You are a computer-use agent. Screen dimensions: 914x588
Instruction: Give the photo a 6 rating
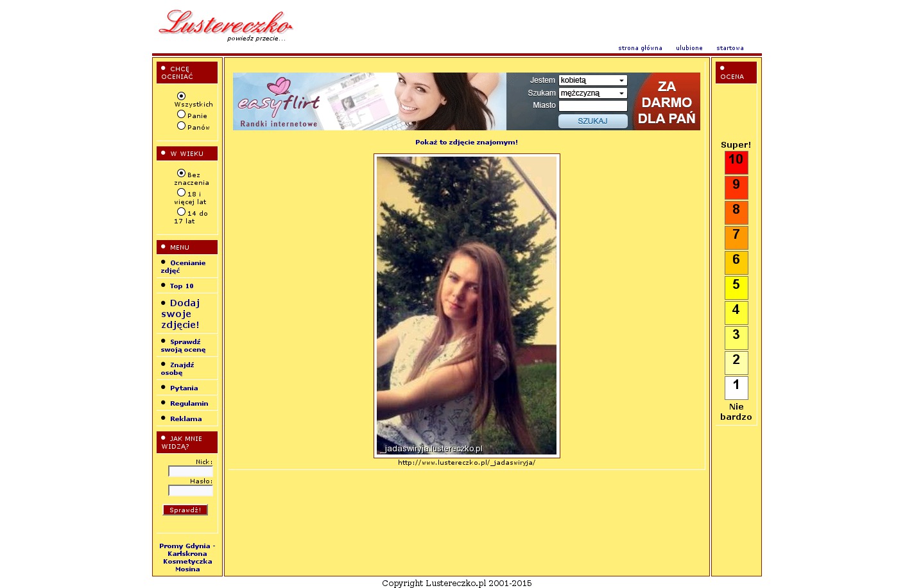tap(736, 263)
